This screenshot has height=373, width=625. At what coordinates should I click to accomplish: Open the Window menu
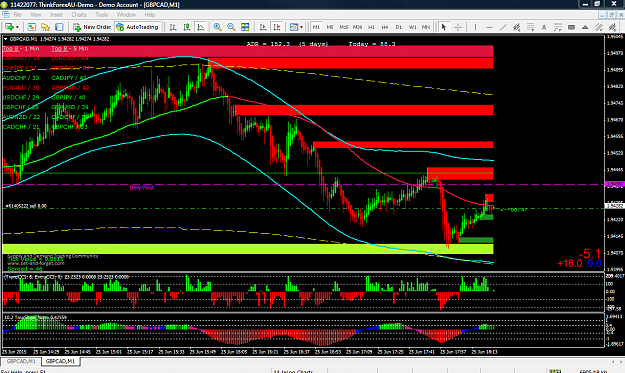point(126,15)
